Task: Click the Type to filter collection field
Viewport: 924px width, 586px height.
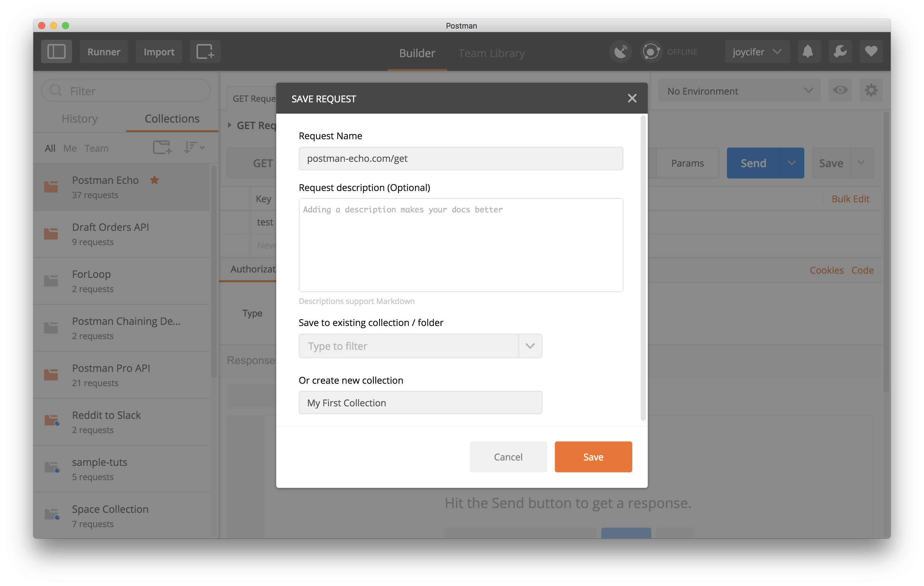Action: [409, 346]
